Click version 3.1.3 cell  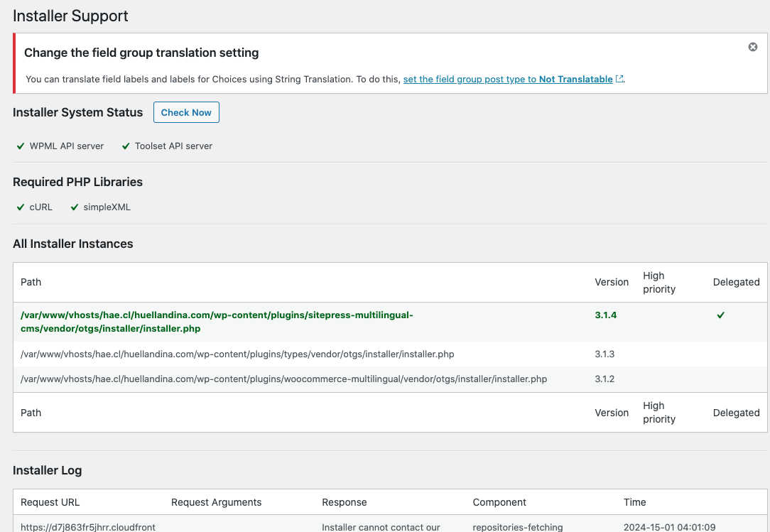[604, 354]
